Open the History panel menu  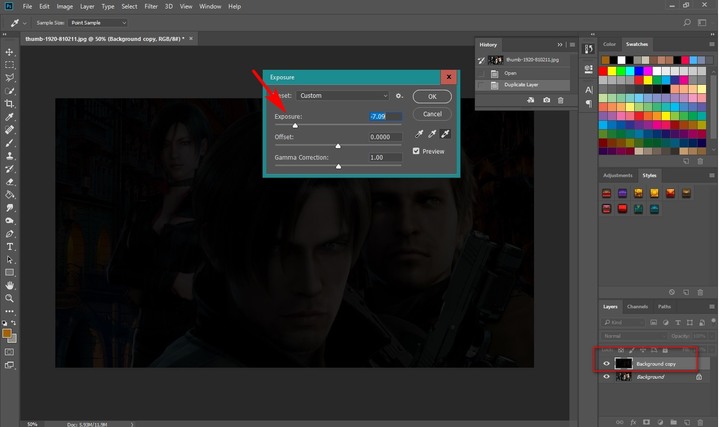572,45
